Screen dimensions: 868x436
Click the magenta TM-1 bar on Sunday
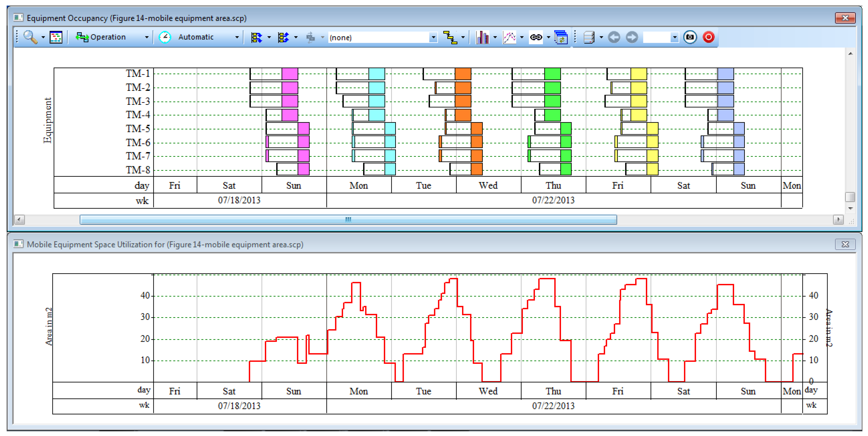pyautogui.click(x=290, y=74)
